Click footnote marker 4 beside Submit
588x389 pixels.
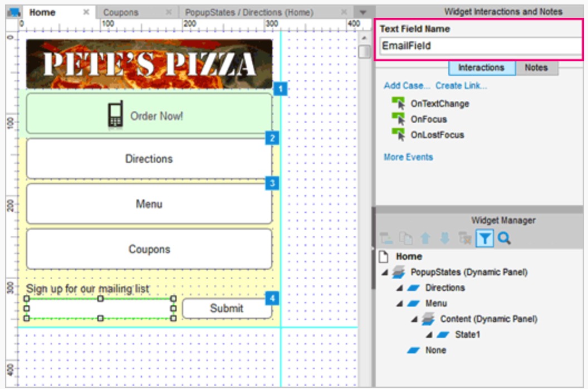point(272,299)
